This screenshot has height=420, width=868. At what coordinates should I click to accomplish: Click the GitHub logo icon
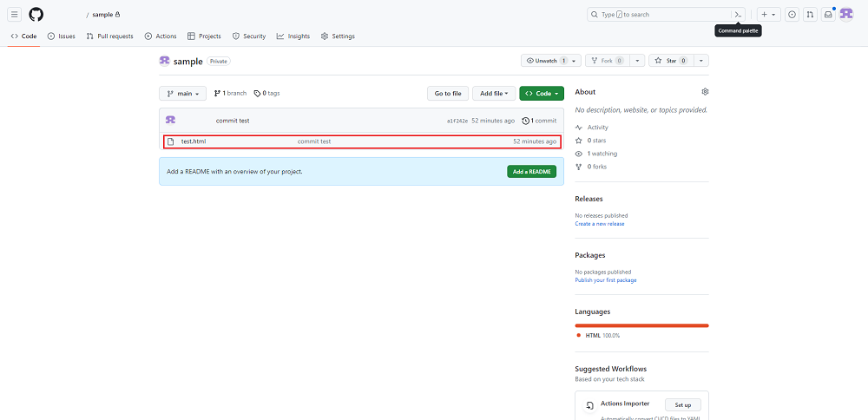point(36,15)
